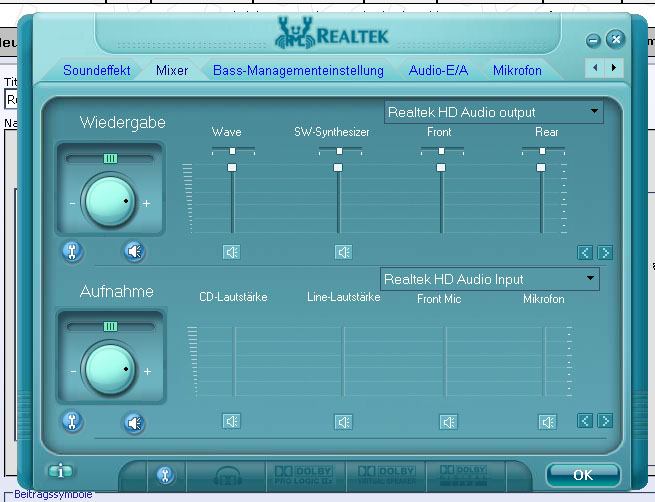Lower the Aufnahme volume with the minus sign
655x502 pixels.
tap(73, 371)
